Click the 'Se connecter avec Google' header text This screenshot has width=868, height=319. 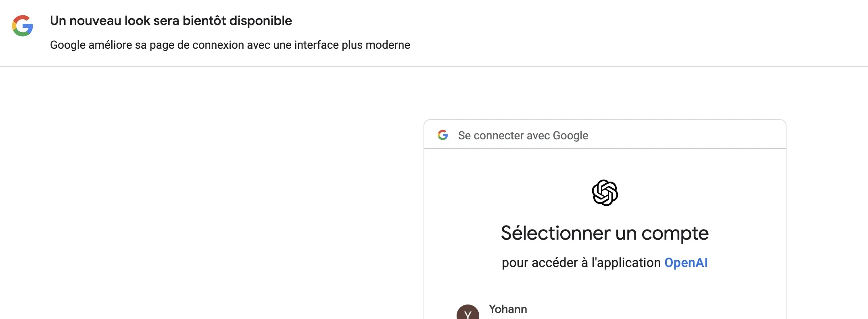[523, 135]
